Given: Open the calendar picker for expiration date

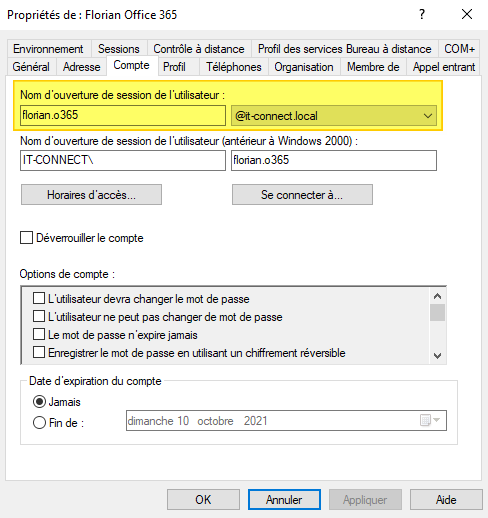Looking at the screenshot, I should pos(430,420).
